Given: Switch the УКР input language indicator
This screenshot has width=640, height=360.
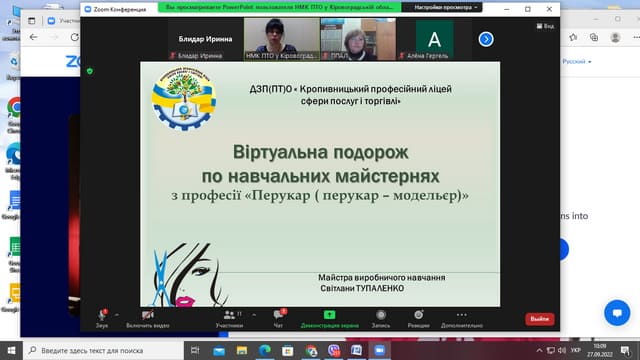Looking at the screenshot, I should click(576, 351).
